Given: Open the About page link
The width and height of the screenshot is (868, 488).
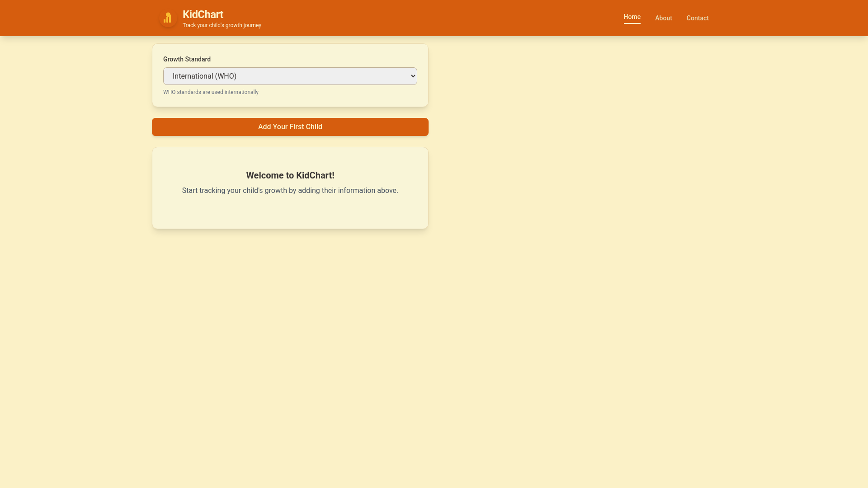Looking at the screenshot, I should [663, 18].
